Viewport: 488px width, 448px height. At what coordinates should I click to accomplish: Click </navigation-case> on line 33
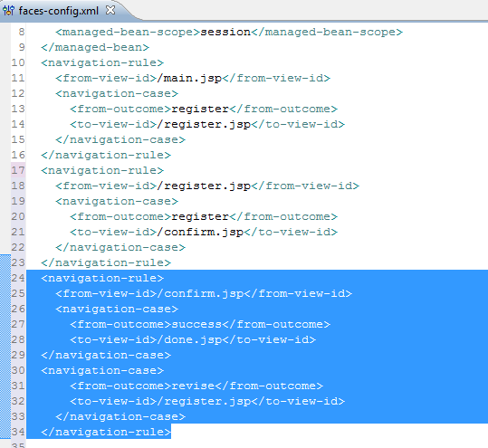(x=120, y=416)
